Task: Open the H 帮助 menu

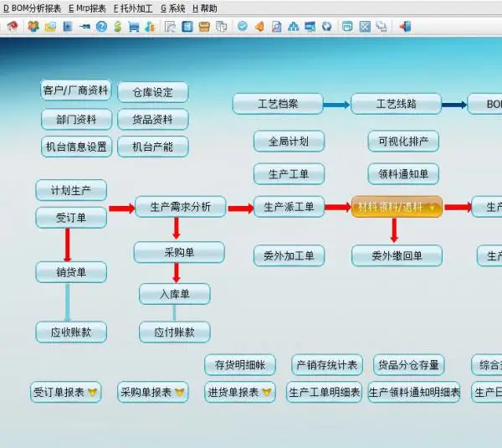Action: tap(205, 8)
